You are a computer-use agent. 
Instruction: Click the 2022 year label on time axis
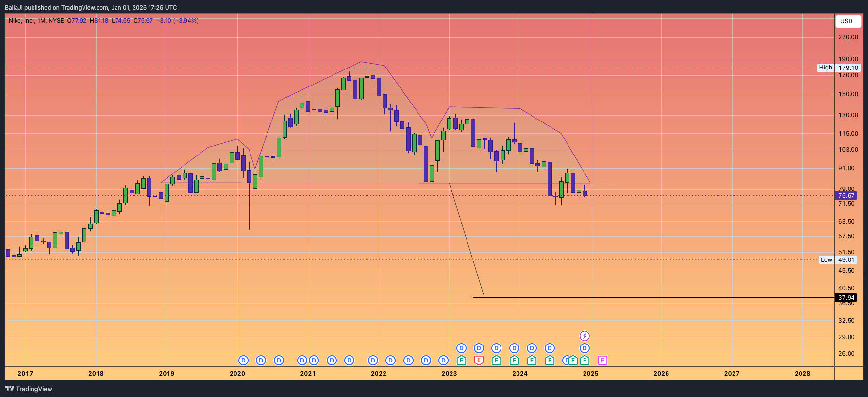[379, 373]
